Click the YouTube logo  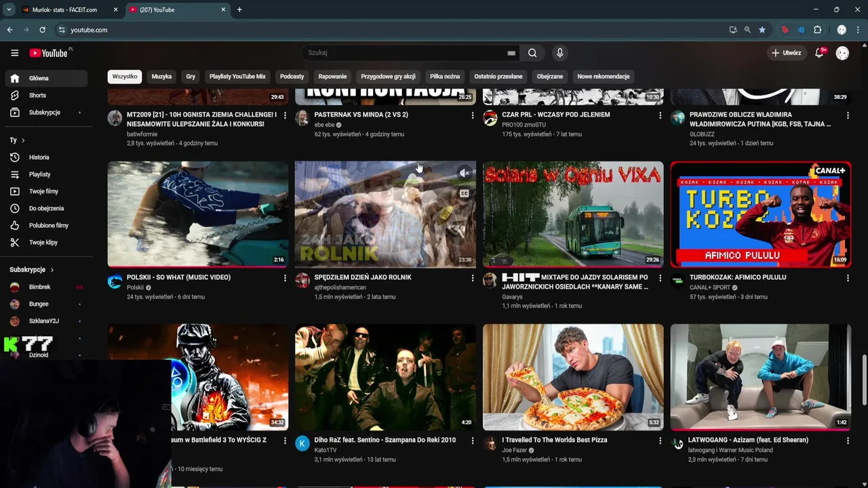[x=49, y=53]
